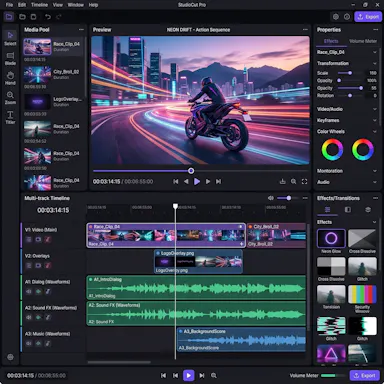Click the settings gear near Export

pyautogui.click(x=336, y=17)
